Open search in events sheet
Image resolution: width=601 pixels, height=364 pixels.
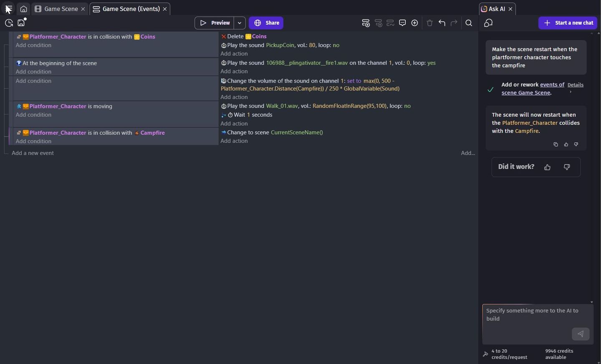coord(469,23)
